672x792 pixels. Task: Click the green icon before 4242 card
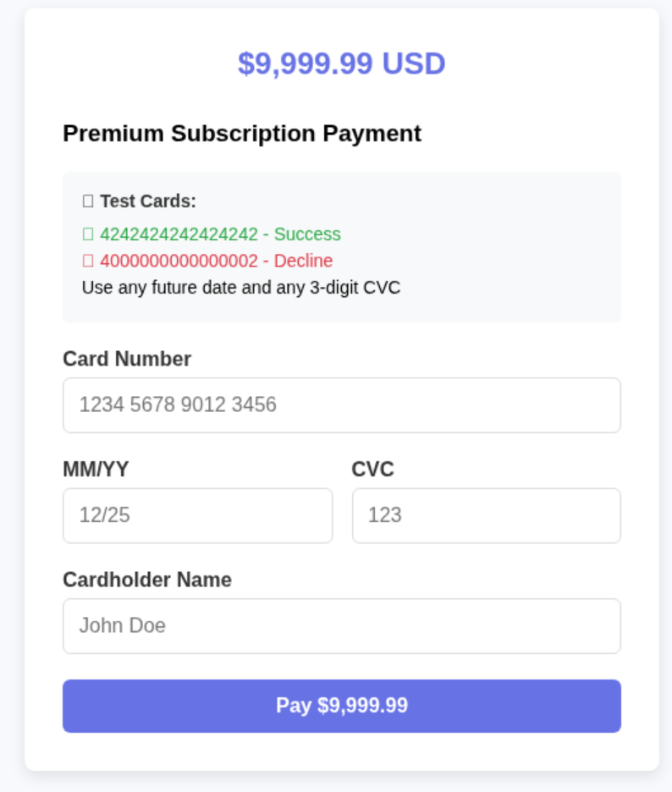tap(88, 234)
